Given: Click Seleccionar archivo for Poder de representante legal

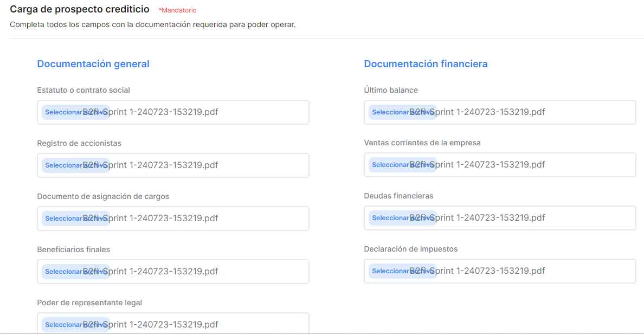Looking at the screenshot, I should tap(64, 325).
